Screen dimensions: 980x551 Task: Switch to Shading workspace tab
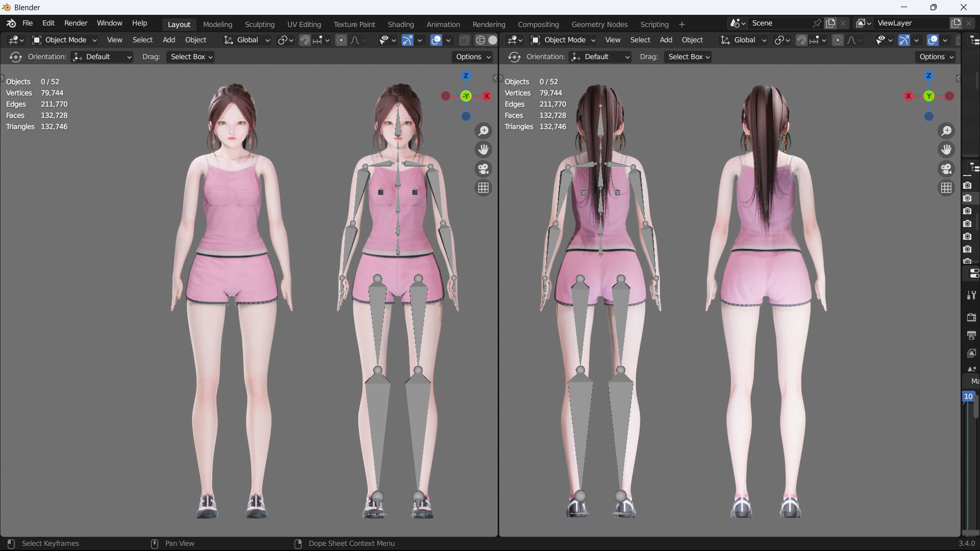point(401,24)
